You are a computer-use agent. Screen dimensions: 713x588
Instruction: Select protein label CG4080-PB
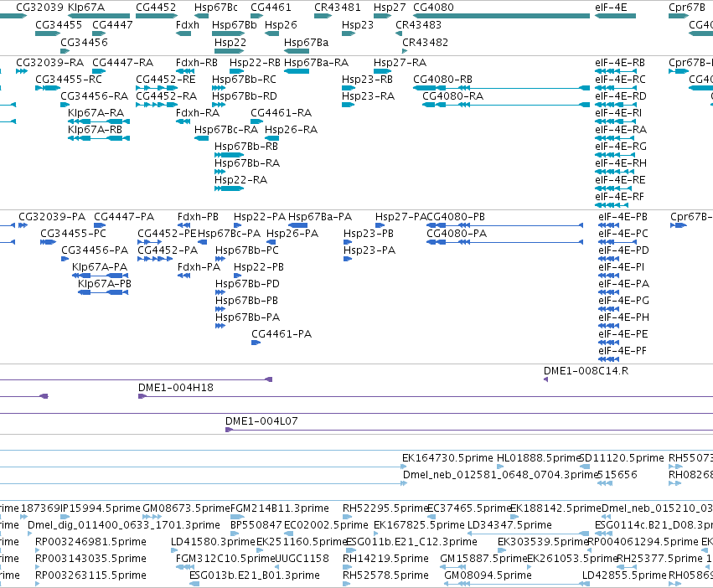point(456,216)
